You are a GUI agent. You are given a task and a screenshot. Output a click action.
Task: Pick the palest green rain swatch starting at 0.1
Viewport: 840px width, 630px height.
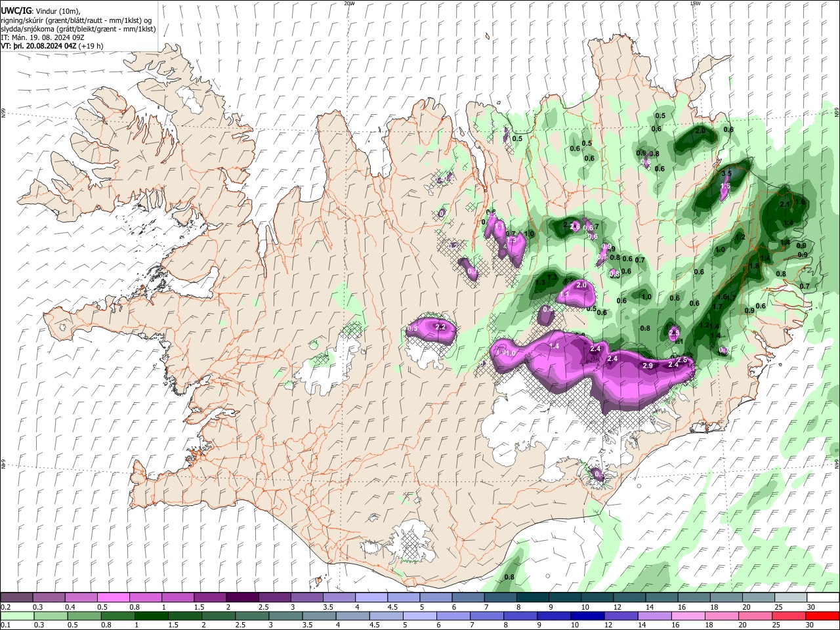coord(16,616)
